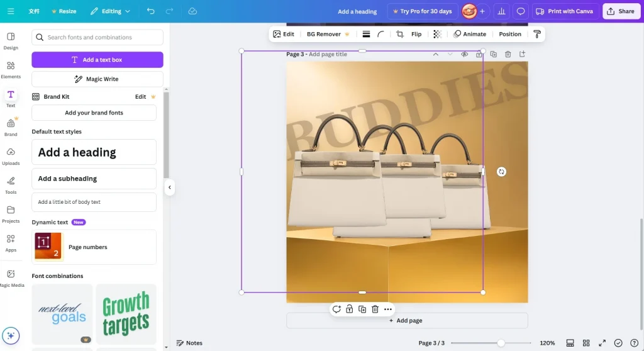This screenshot has height=351, width=644.
Task: Click the Share button
Action: coord(620,11)
